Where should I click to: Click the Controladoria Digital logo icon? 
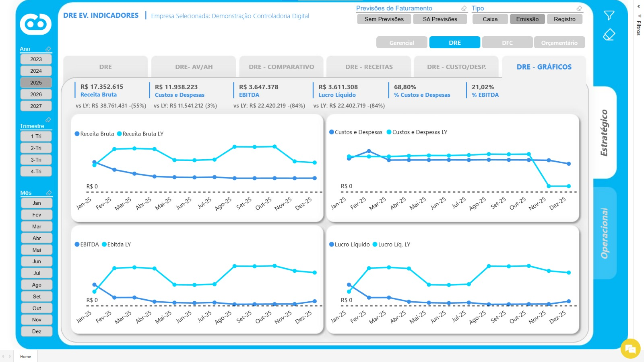pyautogui.click(x=36, y=24)
